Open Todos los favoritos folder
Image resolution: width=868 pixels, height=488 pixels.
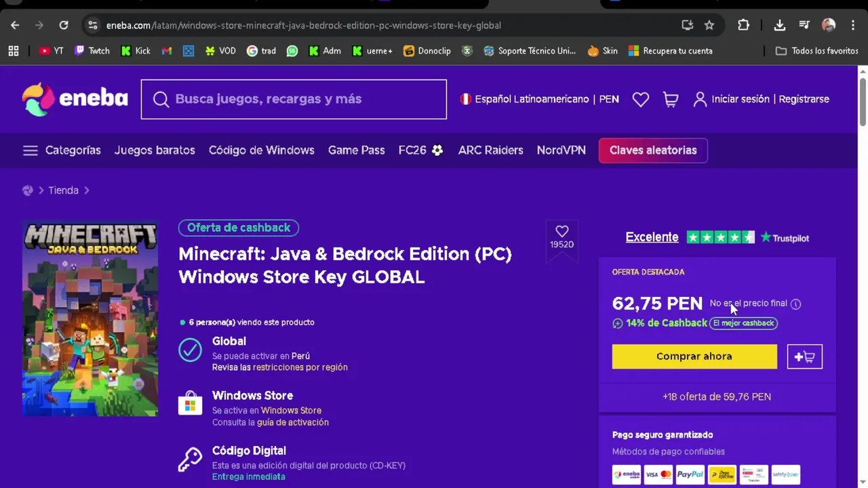pos(817,51)
